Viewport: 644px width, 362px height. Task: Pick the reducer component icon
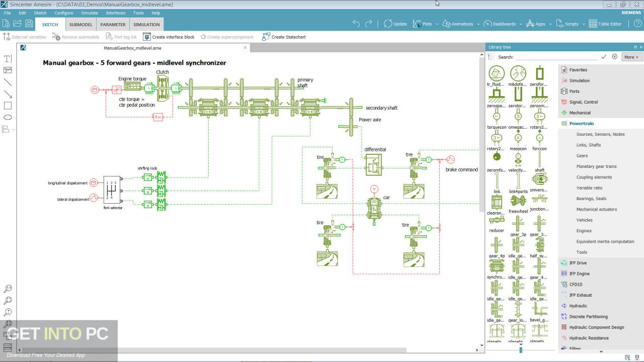(x=496, y=220)
